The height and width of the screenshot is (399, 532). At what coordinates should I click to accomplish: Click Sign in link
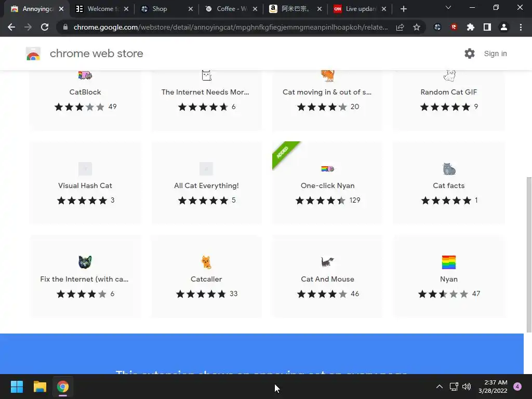click(495, 54)
